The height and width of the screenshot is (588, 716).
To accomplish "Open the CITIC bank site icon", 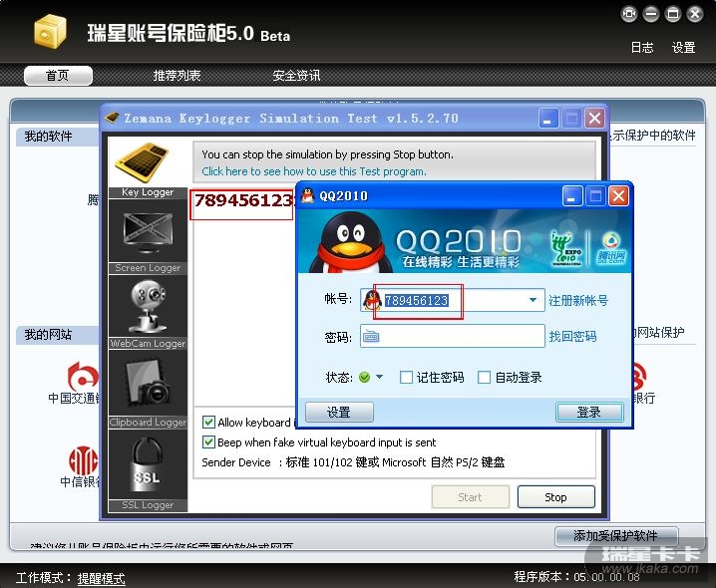I will (x=83, y=460).
